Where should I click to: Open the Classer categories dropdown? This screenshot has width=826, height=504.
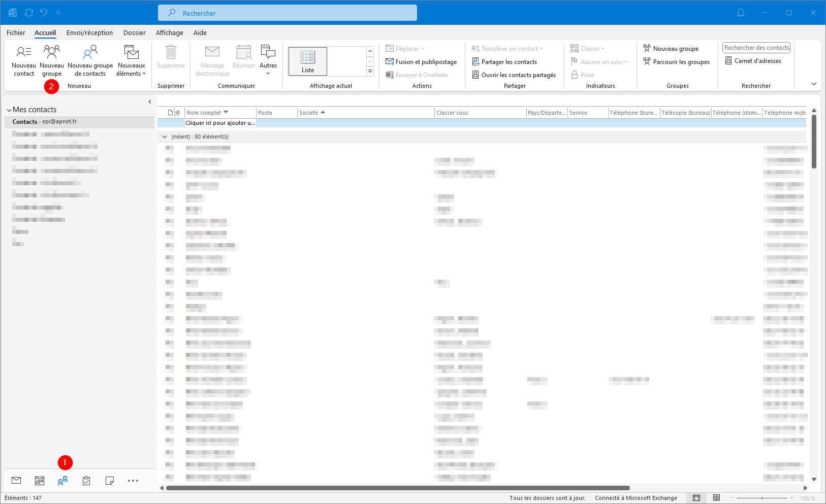click(587, 49)
